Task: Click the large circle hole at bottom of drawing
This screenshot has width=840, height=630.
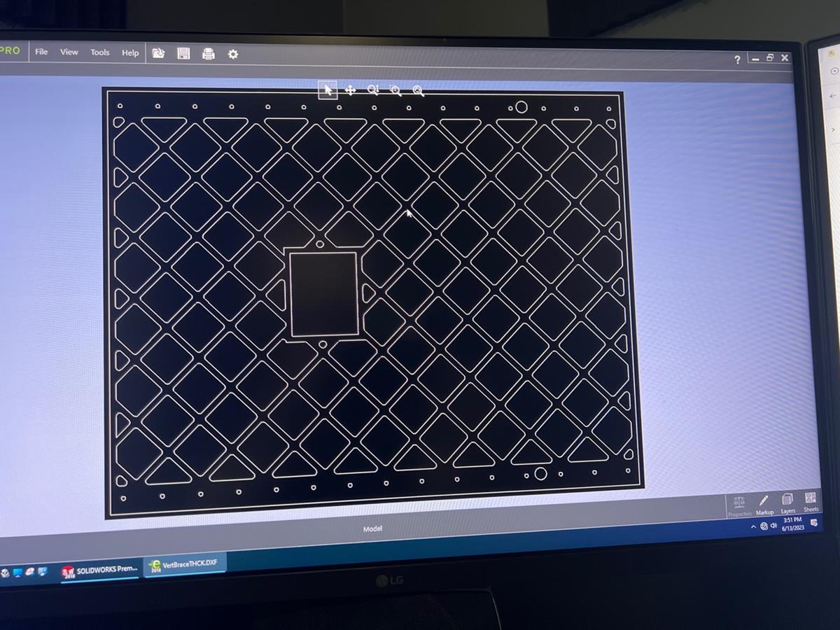Action: pos(540,474)
